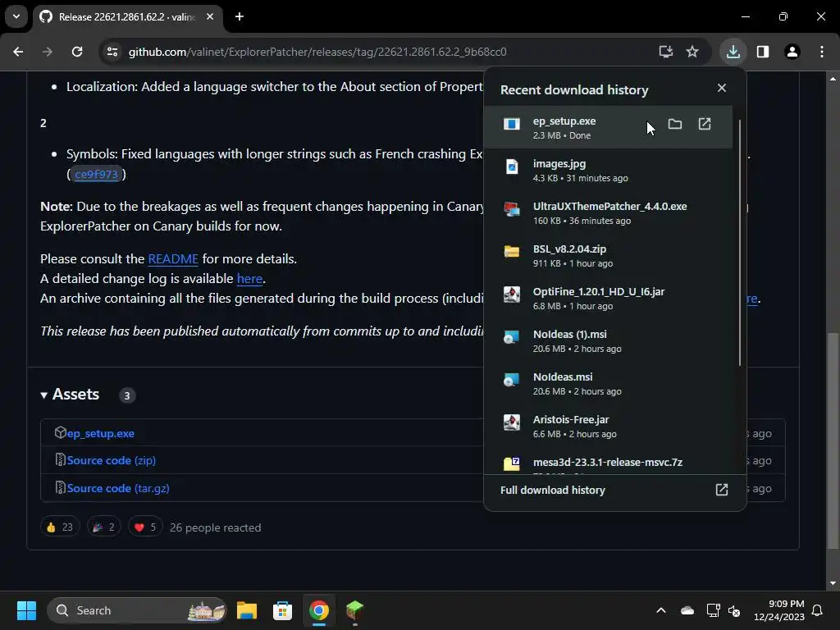Image resolution: width=840 pixels, height=630 pixels.
Task: Close the Recent download history popup
Action: pos(722,88)
